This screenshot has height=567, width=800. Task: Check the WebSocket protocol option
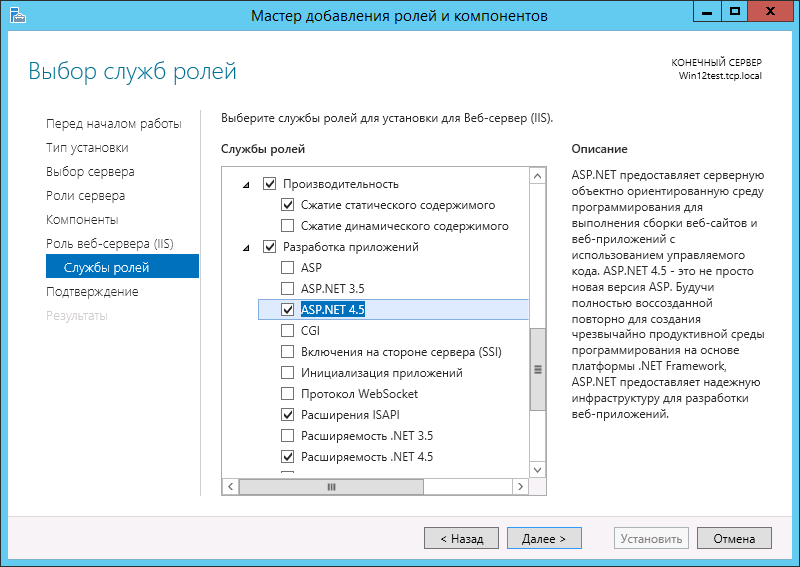(x=288, y=394)
